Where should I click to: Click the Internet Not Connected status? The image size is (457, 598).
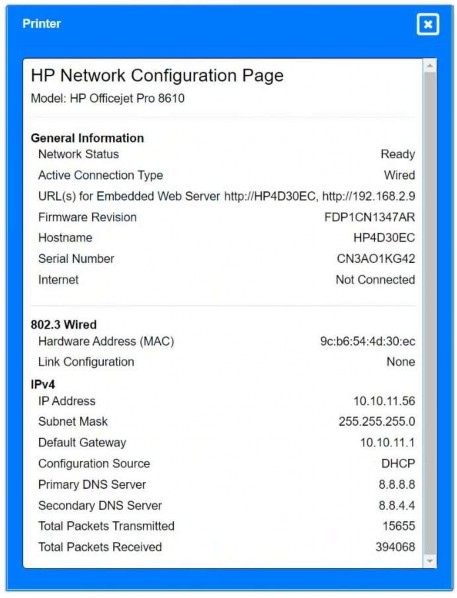375,280
